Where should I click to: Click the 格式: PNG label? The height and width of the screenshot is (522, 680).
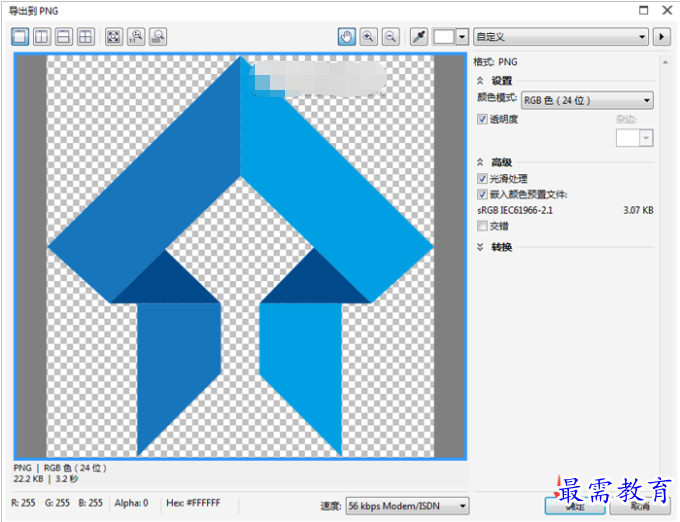pos(495,62)
